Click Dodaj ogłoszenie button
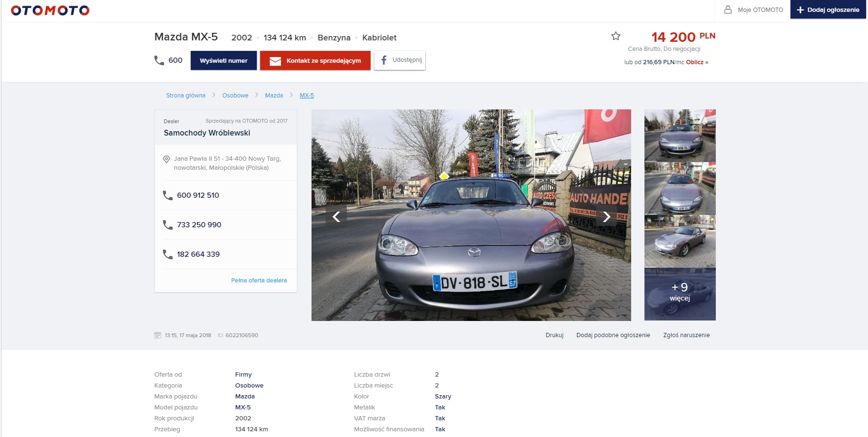 pyautogui.click(x=828, y=10)
